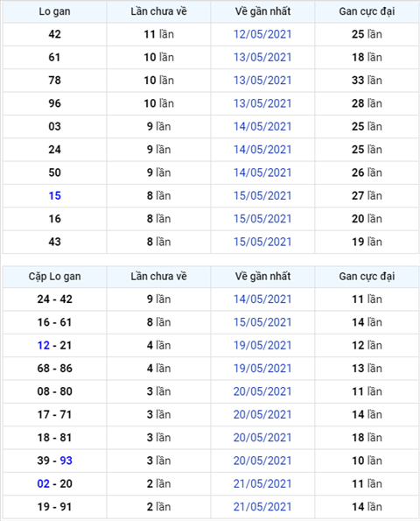
Task: Select the number 78 in Lo gan column
Action: coord(55,81)
